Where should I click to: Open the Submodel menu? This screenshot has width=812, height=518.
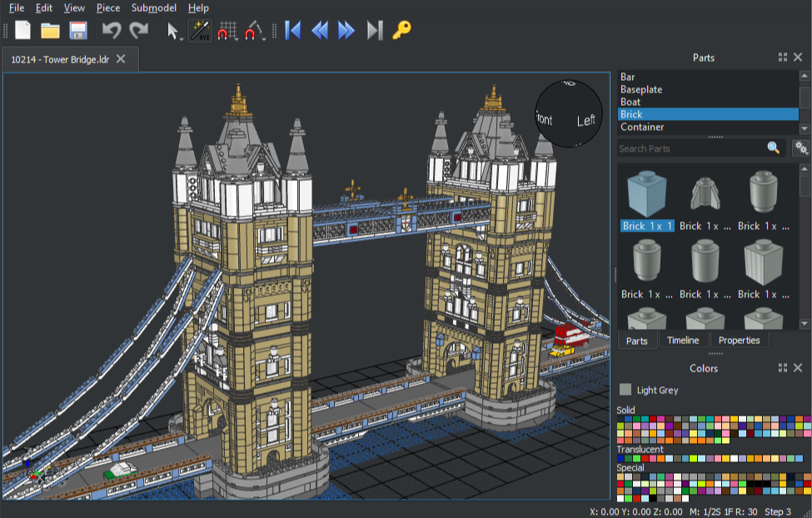coord(154,7)
